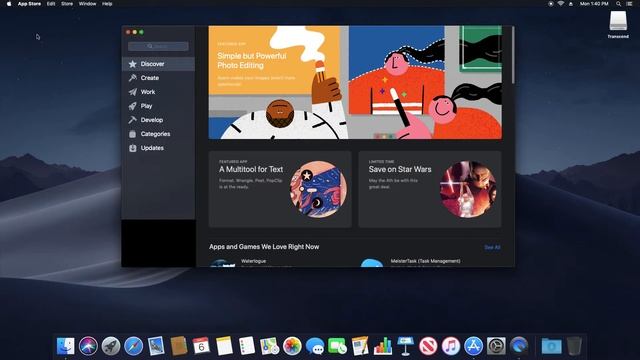Click the Wi-Fi status icon
Viewport: 640px width, 360px height.
point(561,4)
